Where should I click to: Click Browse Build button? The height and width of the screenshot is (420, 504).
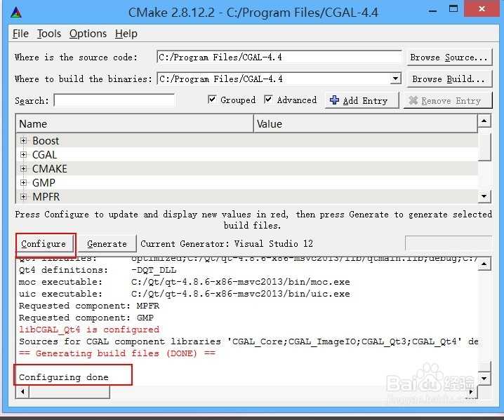click(449, 79)
